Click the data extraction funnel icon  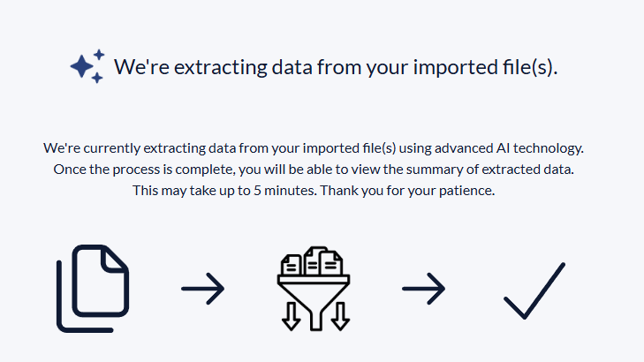314,289
